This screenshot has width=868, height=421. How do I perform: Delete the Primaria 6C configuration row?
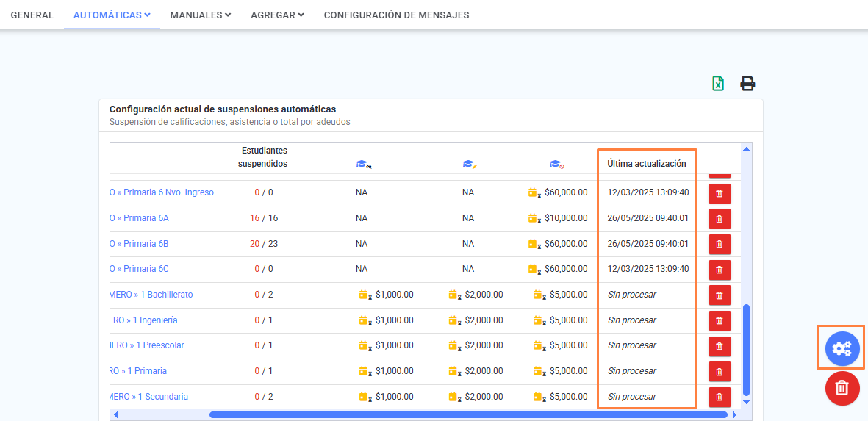[720, 270]
